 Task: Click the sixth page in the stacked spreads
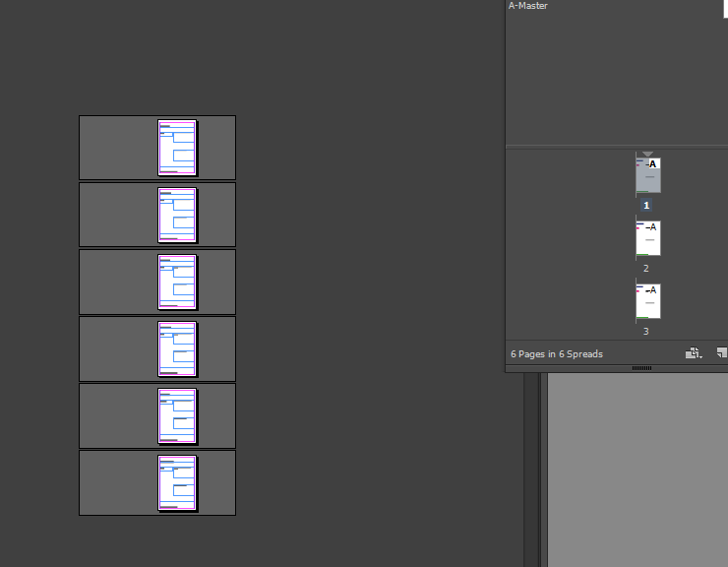click(x=177, y=483)
